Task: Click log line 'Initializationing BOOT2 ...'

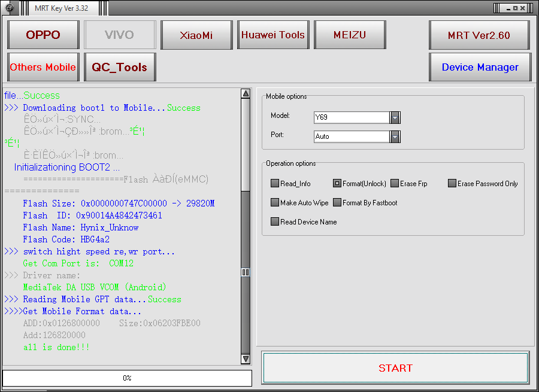Action: tap(67, 168)
